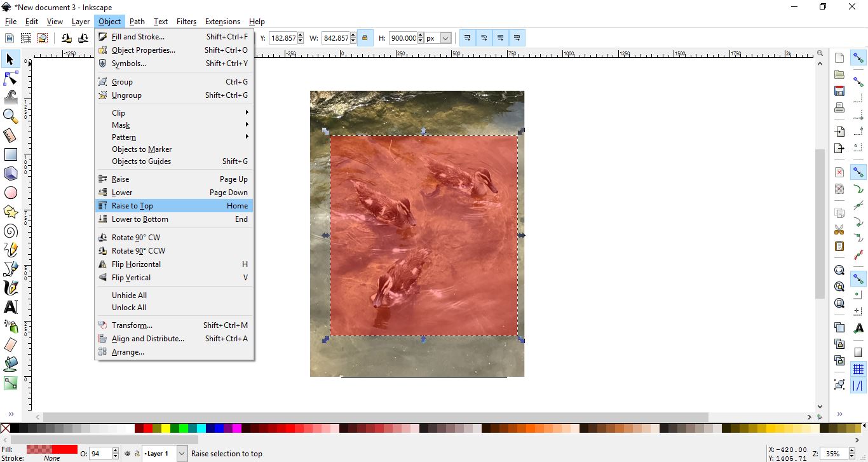Open the Layer 1 selector dropdown
Viewport: 868px width, 462px height.
pyautogui.click(x=182, y=454)
